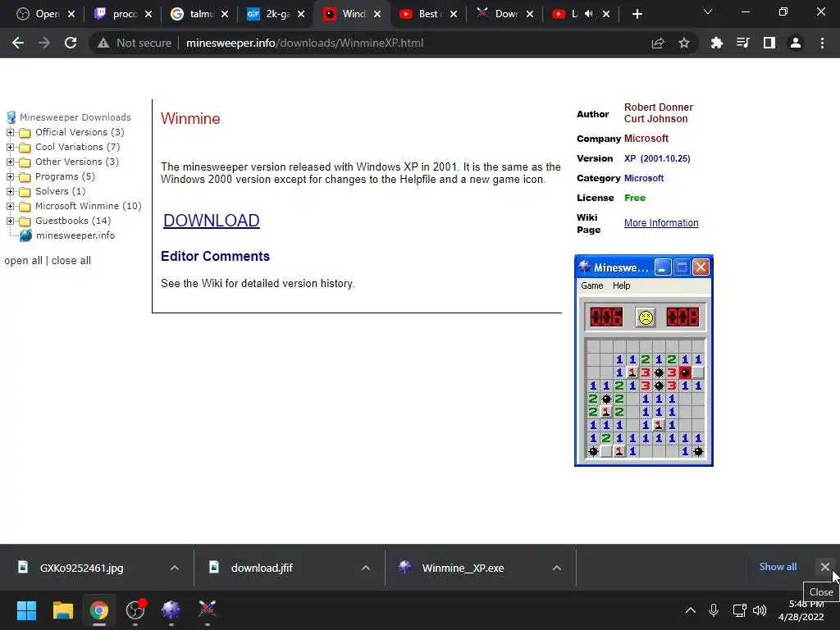Show hidden system tray icons
840x630 pixels.
click(x=691, y=609)
